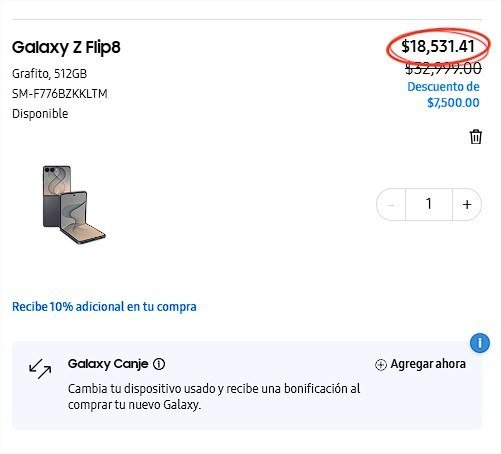The height and width of the screenshot is (454, 501).
Task: Decrease the quantity with the minus button
Action: [x=391, y=204]
